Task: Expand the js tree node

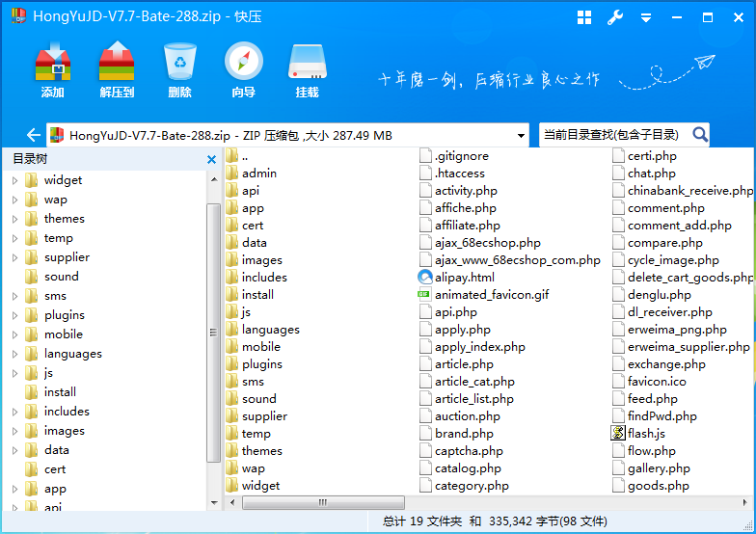Action: (x=15, y=373)
